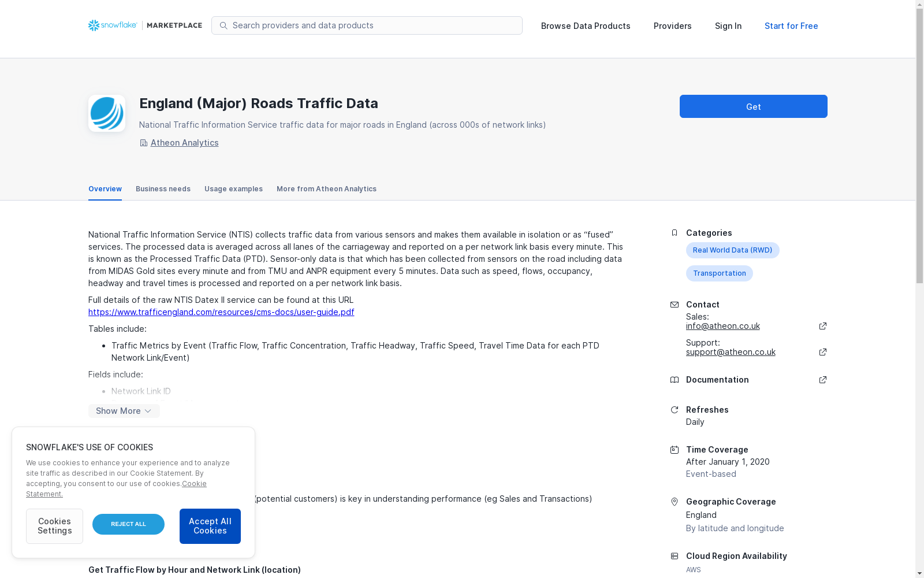Click the Daily refresh value
The height and width of the screenshot is (578, 924).
(x=695, y=422)
